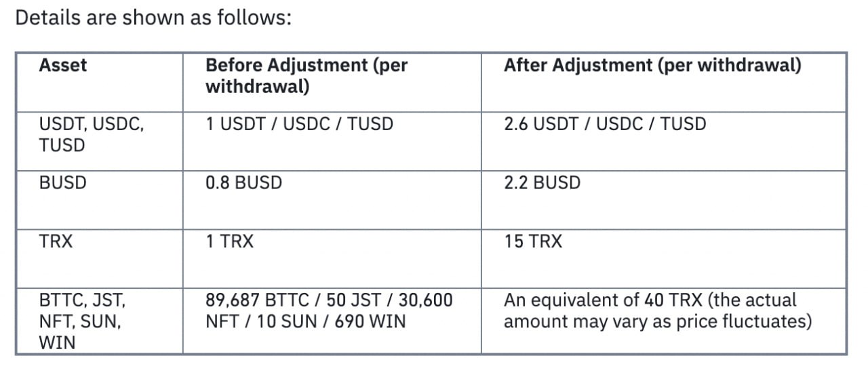Image resolution: width=868 pixels, height=379 pixels.
Task: Click the 'amount may vary as price fluctuates' line
Action: pos(656,321)
